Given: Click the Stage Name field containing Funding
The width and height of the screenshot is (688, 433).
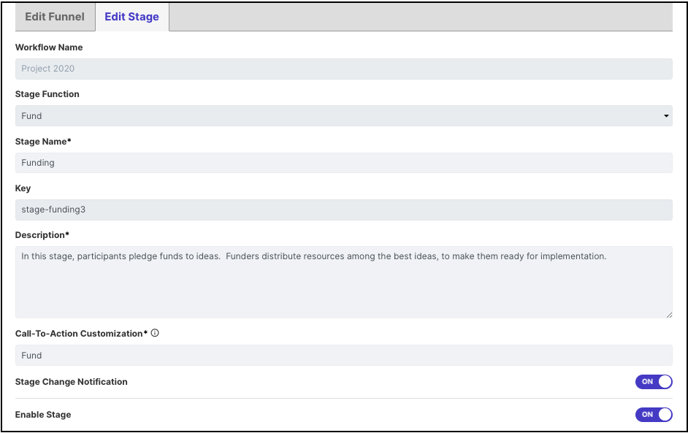Looking at the screenshot, I should pyautogui.click(x=344, y=163).
